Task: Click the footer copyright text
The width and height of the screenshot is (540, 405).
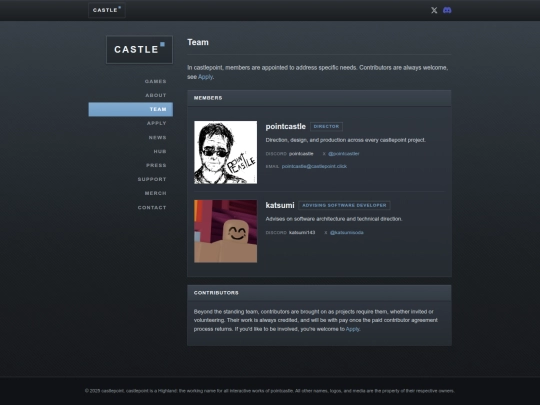Action: point(270,391)
